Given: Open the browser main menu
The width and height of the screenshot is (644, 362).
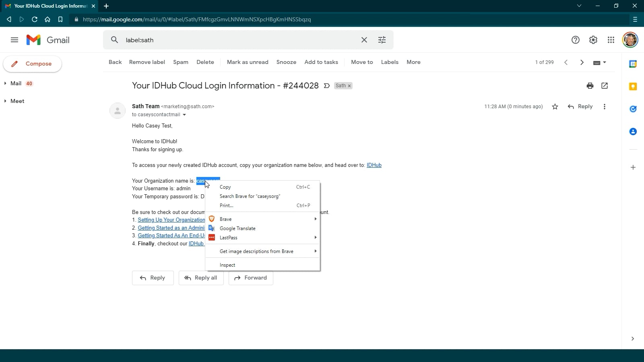Looking at the screenshot, I should point(635,19).
